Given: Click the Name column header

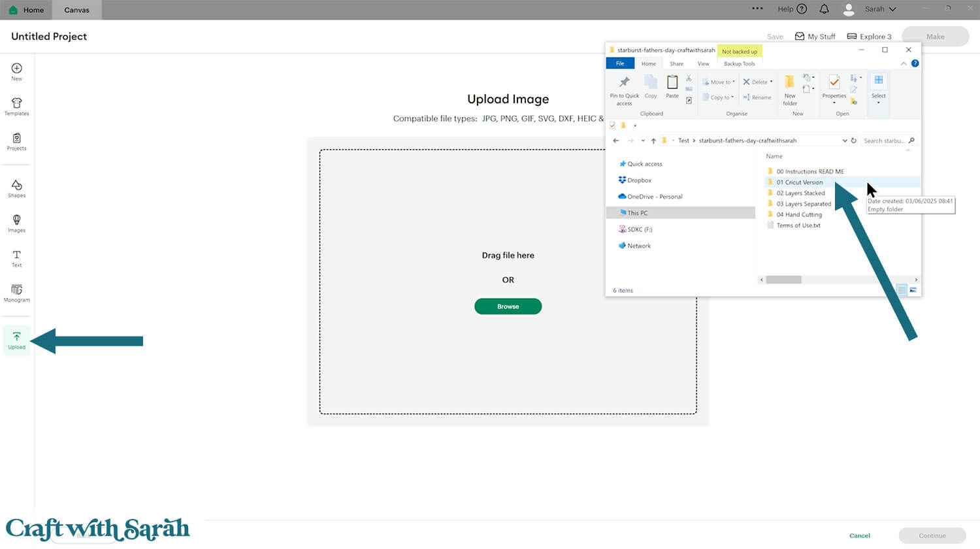Looking at the screenshot, I should pos(774,156).
